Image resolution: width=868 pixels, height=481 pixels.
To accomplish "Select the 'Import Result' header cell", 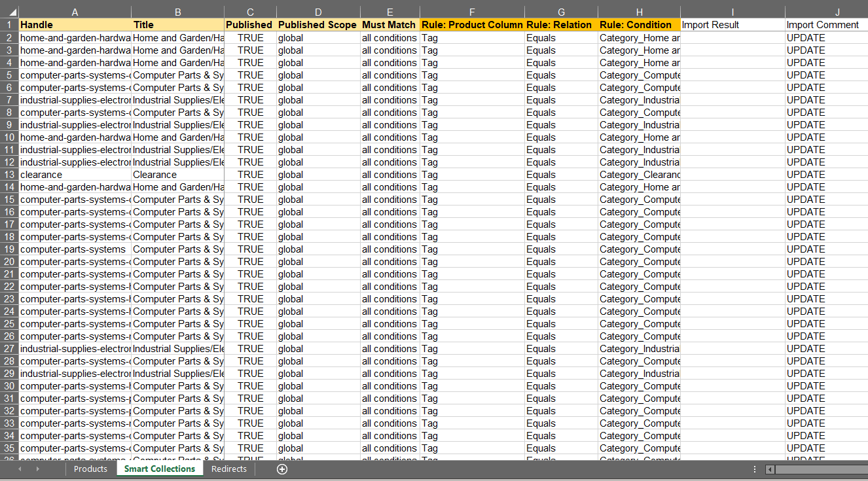I will click(x=732, y=25).
